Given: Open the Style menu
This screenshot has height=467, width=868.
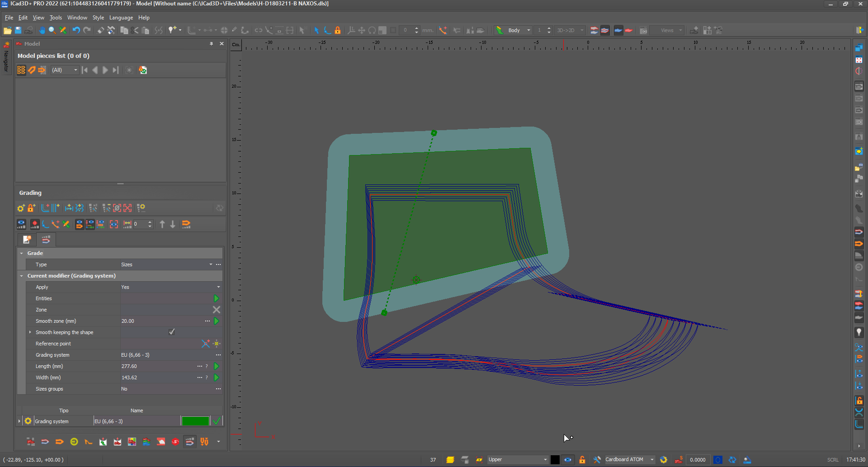Looking at the screenshot, I should tap(98, 18).
